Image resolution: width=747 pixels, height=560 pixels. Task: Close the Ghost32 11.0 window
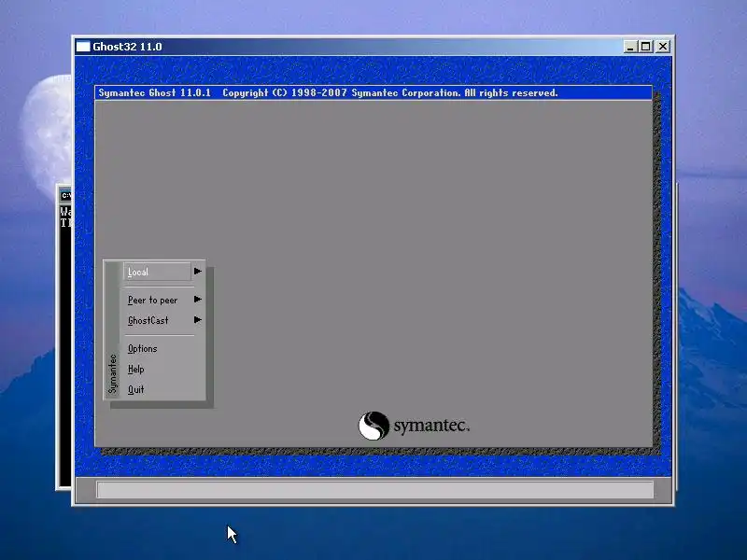pyautogui.click(x=663, y=47)
